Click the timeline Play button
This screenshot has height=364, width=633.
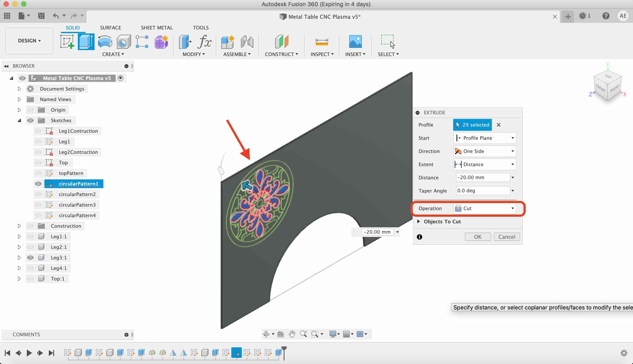(29, 353)
